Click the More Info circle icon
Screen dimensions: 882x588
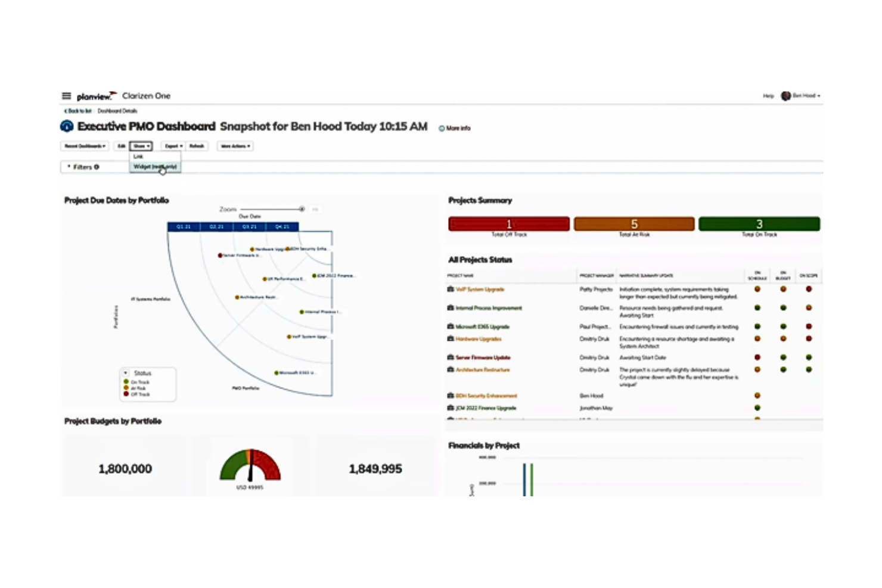click(442, 128)
